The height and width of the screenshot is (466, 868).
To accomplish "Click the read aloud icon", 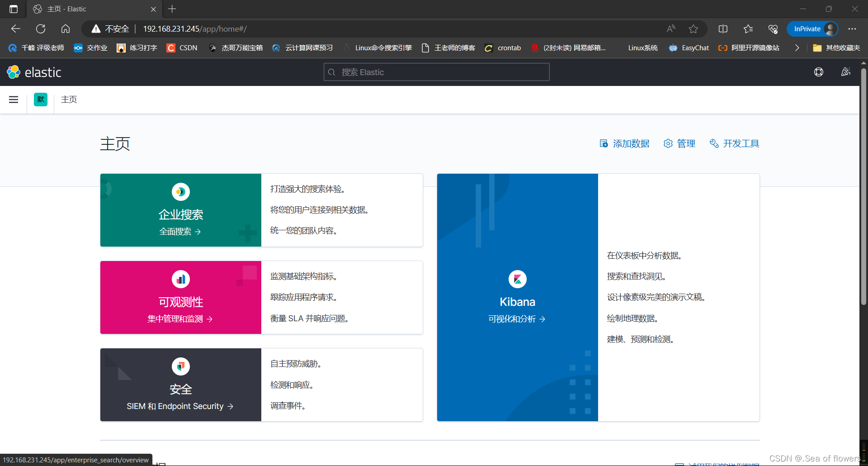I will (671, 29).
